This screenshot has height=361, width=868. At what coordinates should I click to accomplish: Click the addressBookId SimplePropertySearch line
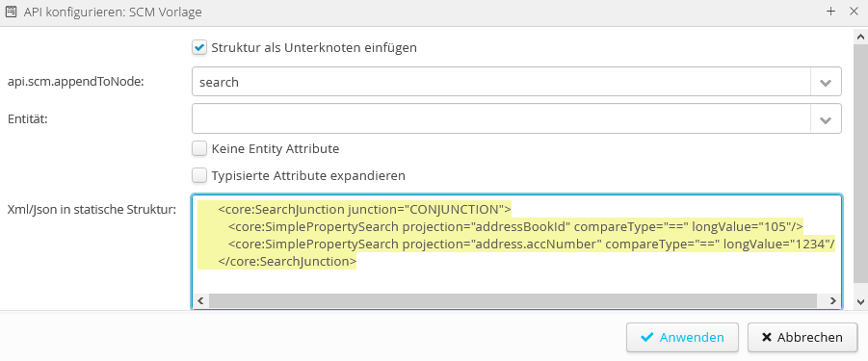pos(515,226)
